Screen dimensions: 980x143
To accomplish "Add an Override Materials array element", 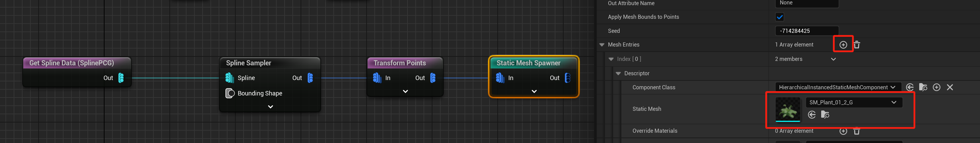I will click(843, 131).
